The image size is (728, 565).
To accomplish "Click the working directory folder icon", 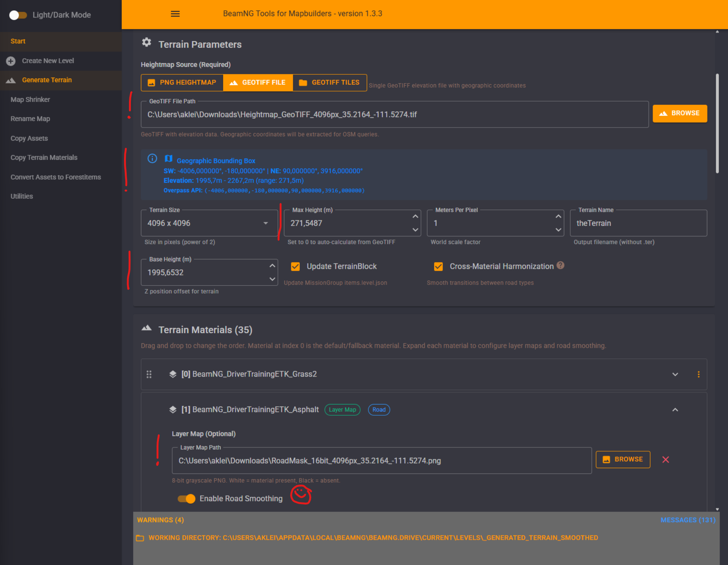I will tap(140, 538).
